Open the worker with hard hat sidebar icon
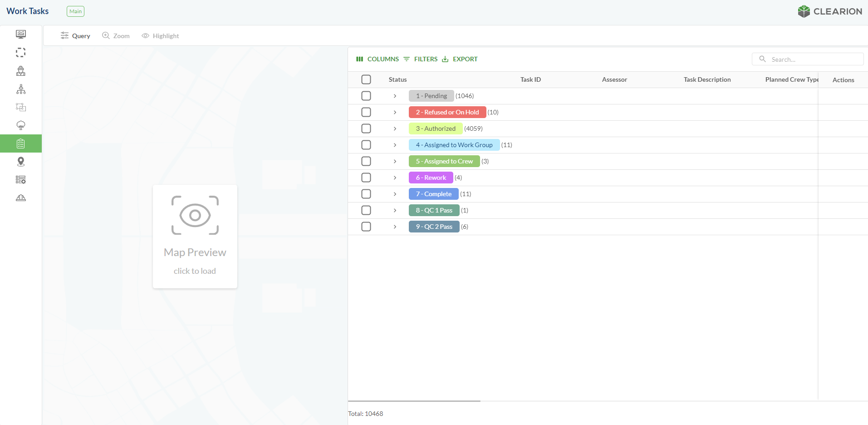Viewport: 868px width, 425px height. coord(21,71)
